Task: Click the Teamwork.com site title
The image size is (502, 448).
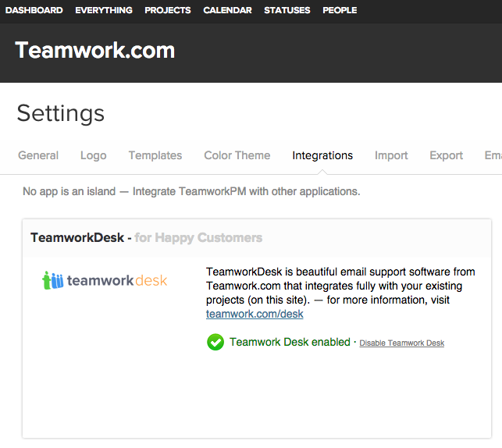Action: pos(95,50)
